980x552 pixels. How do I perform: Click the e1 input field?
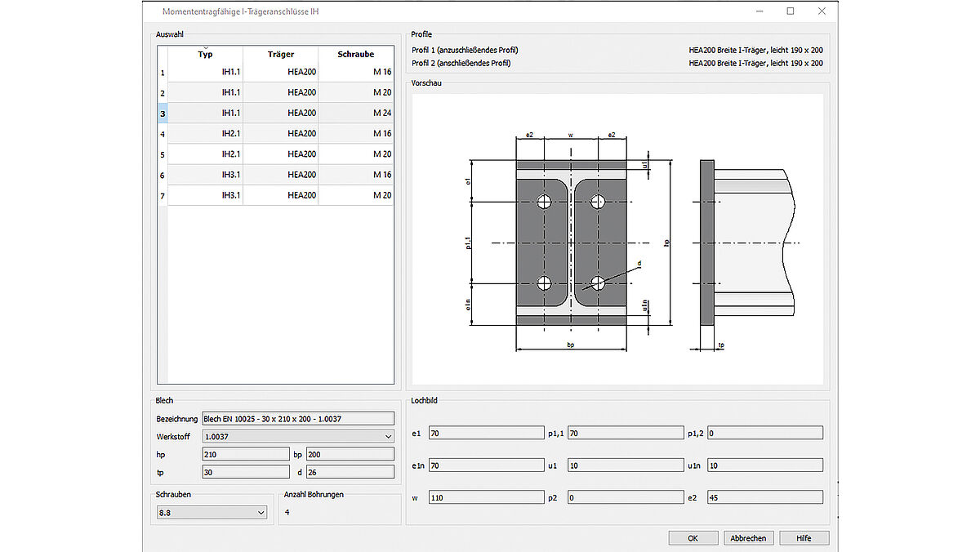[485, 433]
